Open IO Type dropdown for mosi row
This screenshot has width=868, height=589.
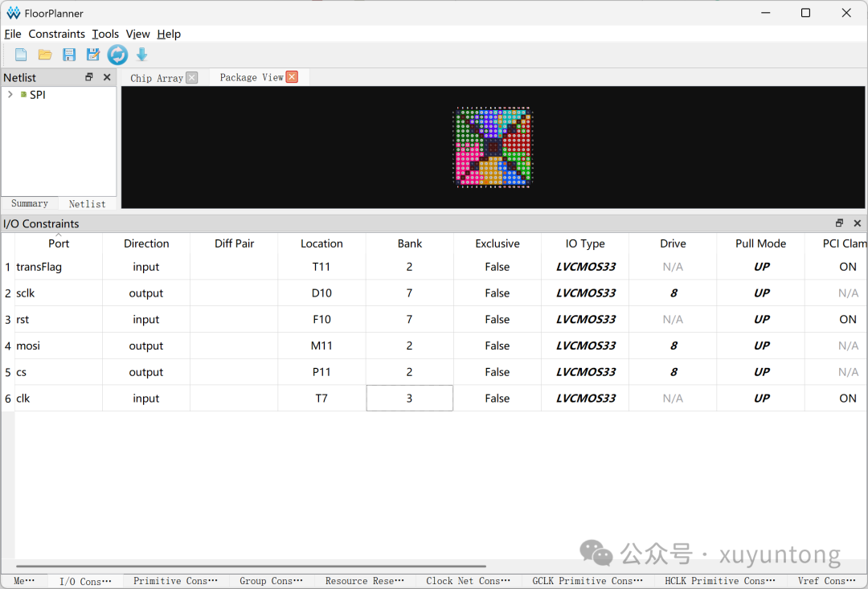tap(585, 346)
